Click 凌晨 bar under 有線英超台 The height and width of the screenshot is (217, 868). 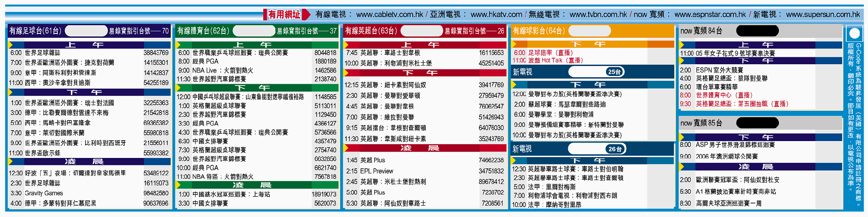(x=425, y=148)
